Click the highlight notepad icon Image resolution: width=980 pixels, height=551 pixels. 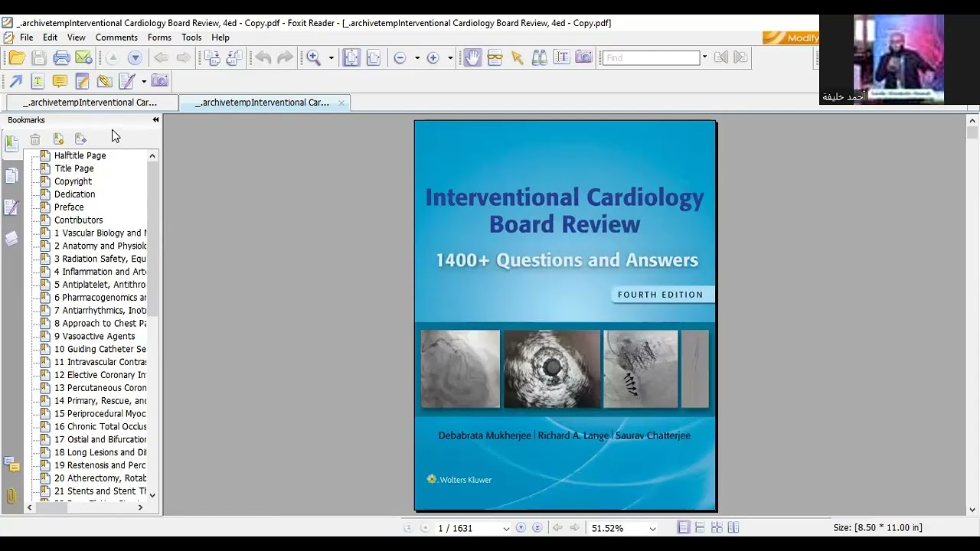click(82, 80)
